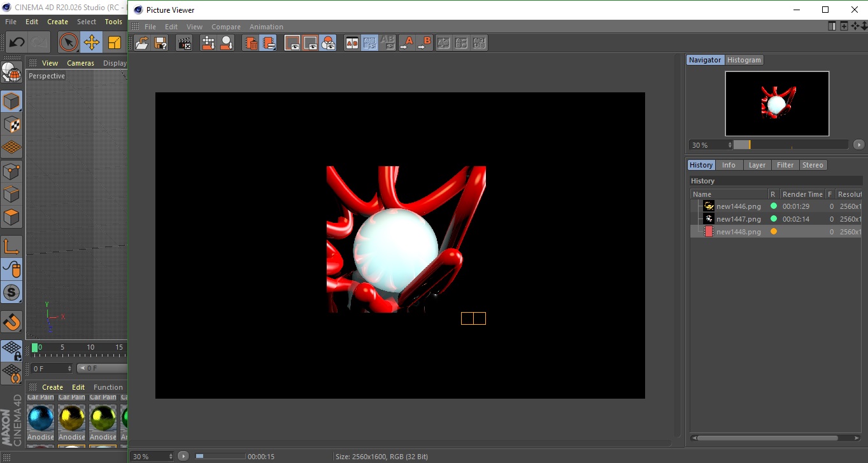Click the Set as B icon

425,43
